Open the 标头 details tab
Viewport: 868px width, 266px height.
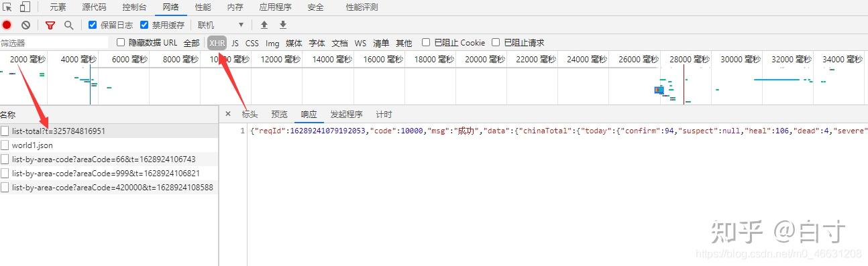[250, 115]
